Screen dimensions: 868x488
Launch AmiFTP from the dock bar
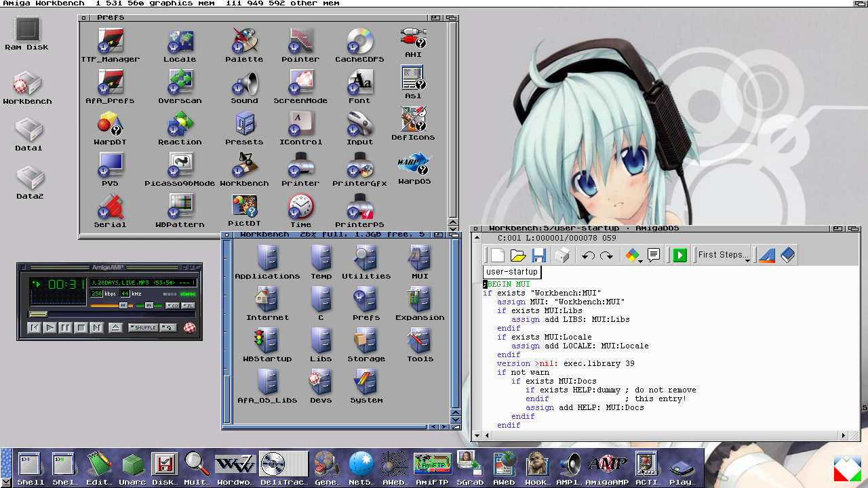click(432, 468)
